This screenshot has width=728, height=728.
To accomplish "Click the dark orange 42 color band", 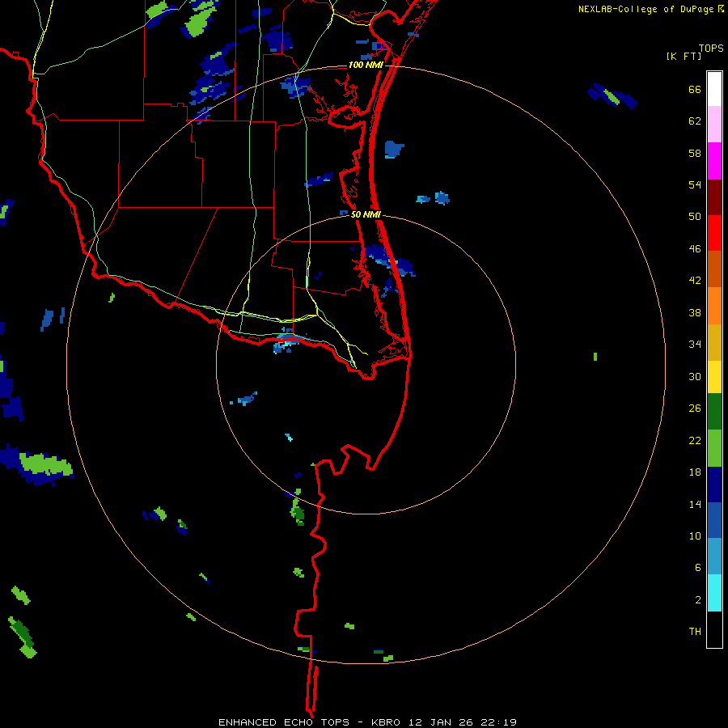I will (x=714, y=269).
